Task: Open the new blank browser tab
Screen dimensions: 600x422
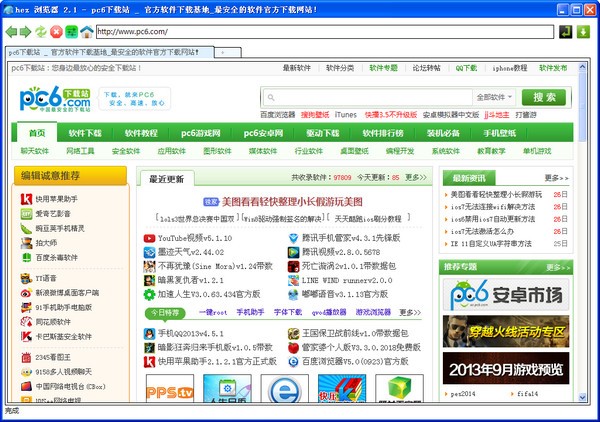Action: [228, 52]
